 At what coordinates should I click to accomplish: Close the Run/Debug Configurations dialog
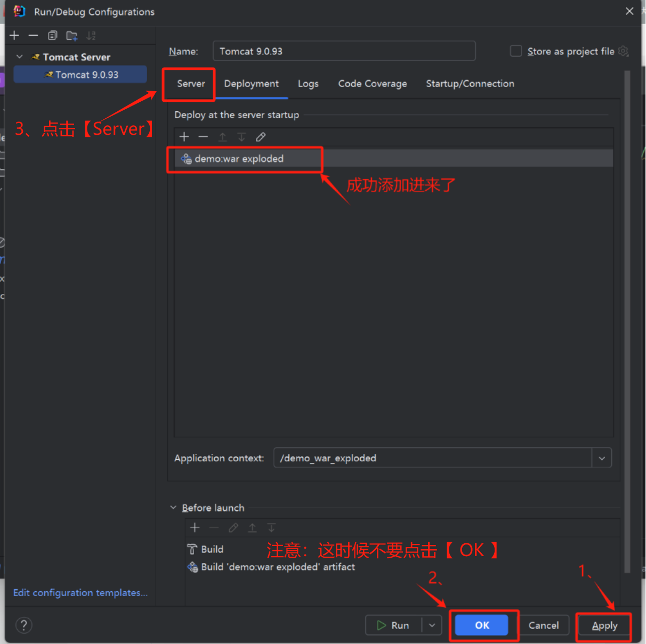pos(629,11)
